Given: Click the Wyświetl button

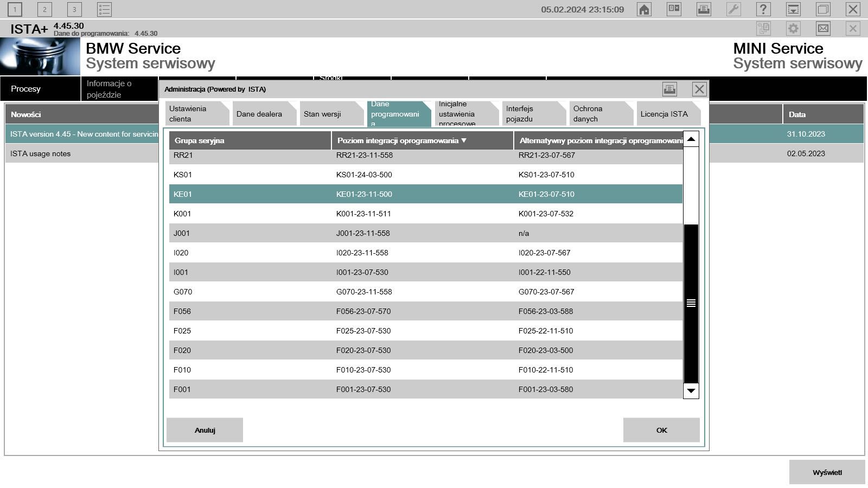Looking at the screenshot, I should (x=827, y=472).
